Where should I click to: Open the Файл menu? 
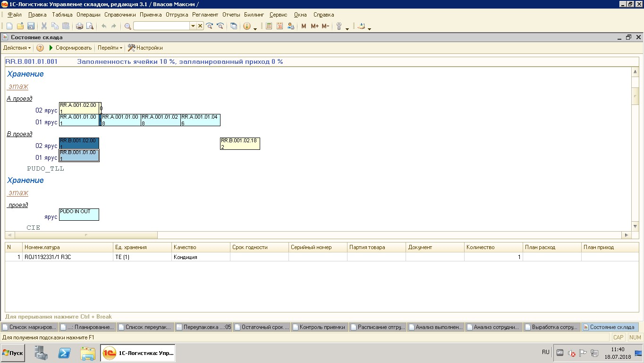15,15
